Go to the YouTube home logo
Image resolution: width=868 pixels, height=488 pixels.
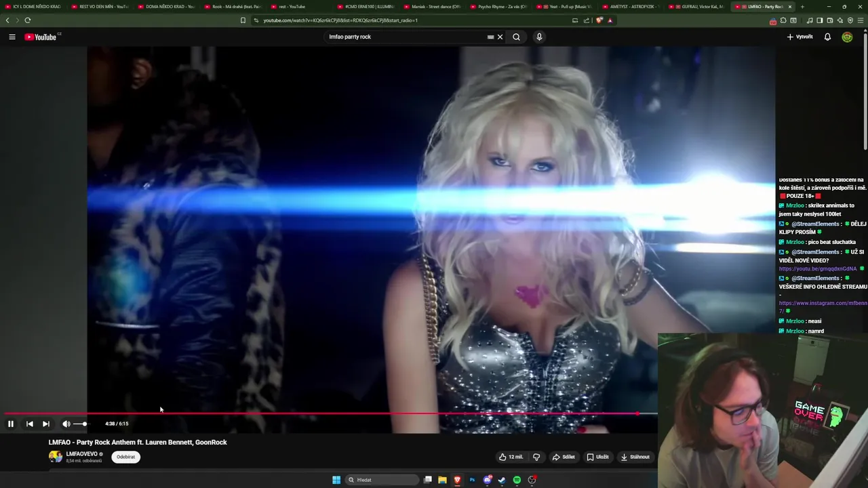pyautogui.click(x=42, y=37)
